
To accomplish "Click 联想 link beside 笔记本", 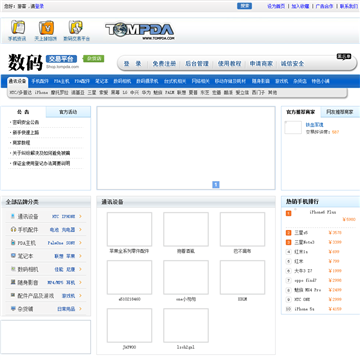I will (59, 256).
